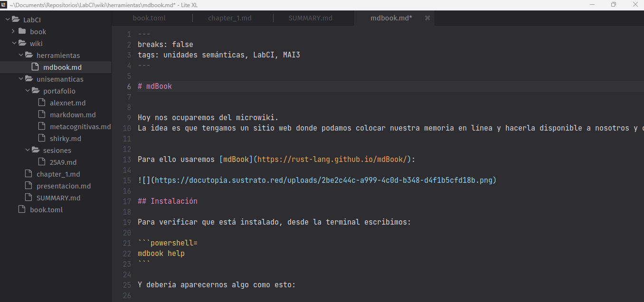Viewport: 644px width, 302px height.
Task: Click 'Y debería aparecernos algo como esto:' line
Action: click(x=217, y=285)
